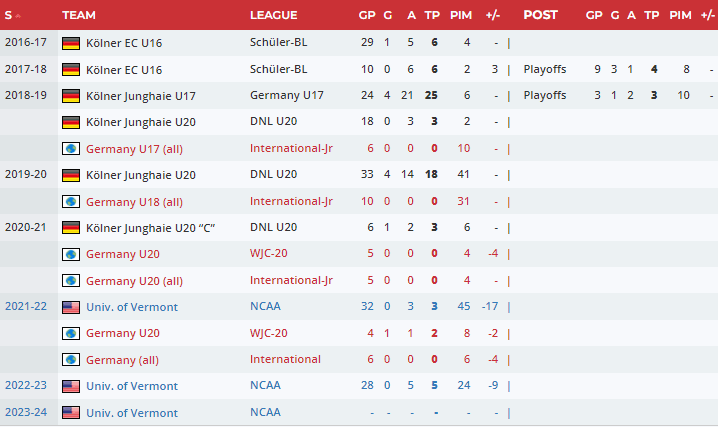Open the Schüler-BL league link for 2016-17

tap(278, 43)
